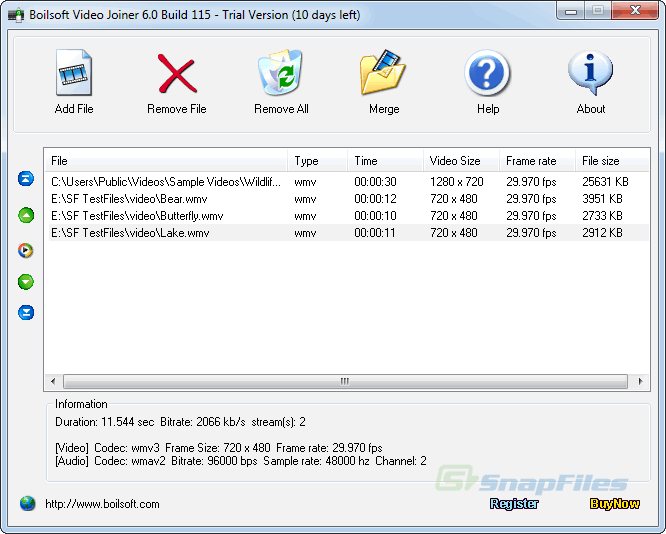Move selected file to bottom of list
This screenshot has width=666, height=534.
26,313
